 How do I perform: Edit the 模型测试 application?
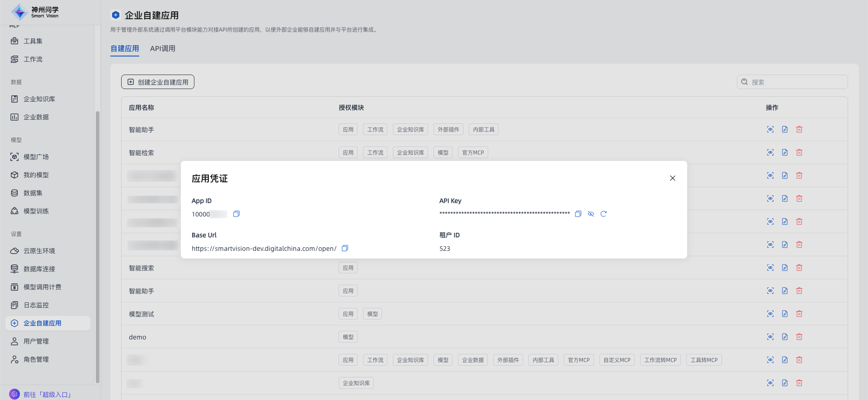click(784, 314)
